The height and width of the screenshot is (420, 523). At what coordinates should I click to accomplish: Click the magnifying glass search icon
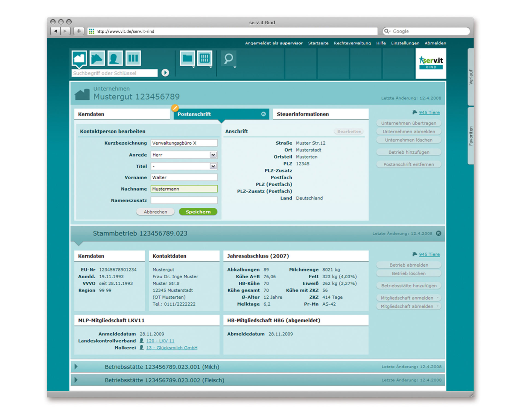[228, 59]
